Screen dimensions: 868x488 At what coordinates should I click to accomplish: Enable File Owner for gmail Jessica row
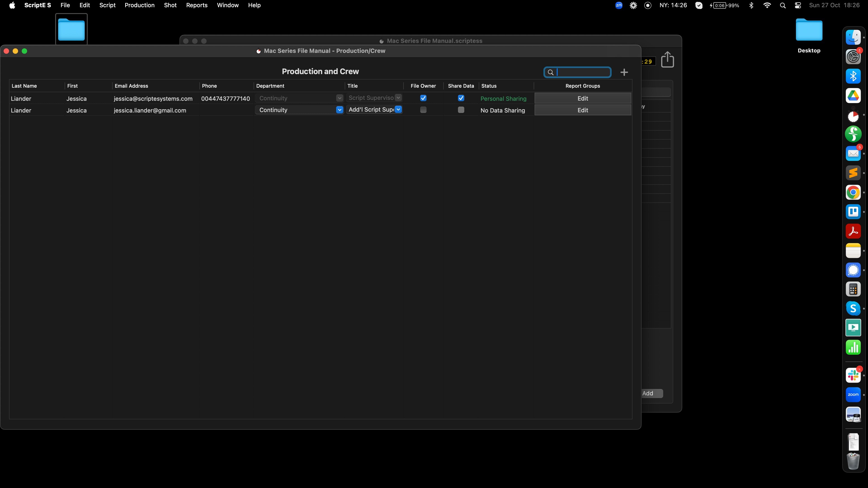pos(423,110)
